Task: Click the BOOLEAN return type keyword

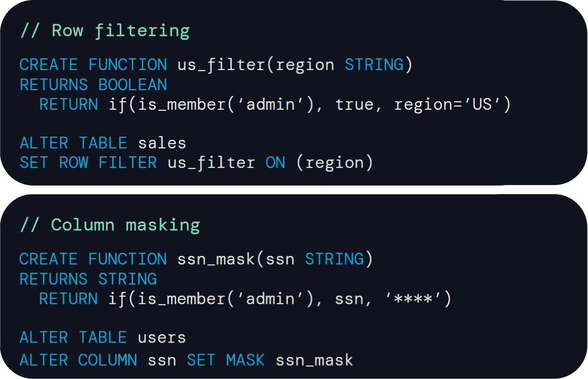Action: point(132,85)
